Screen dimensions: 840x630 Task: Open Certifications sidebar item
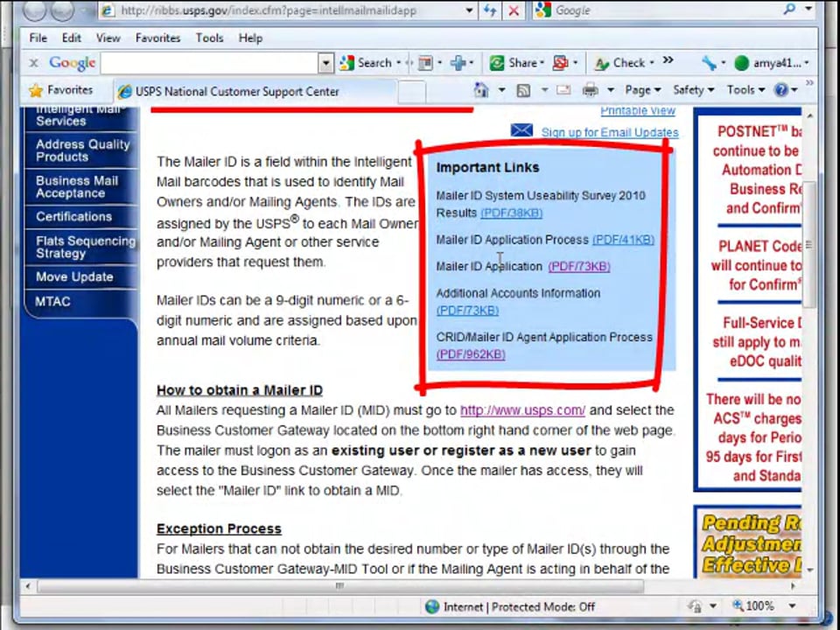[80, 216]
